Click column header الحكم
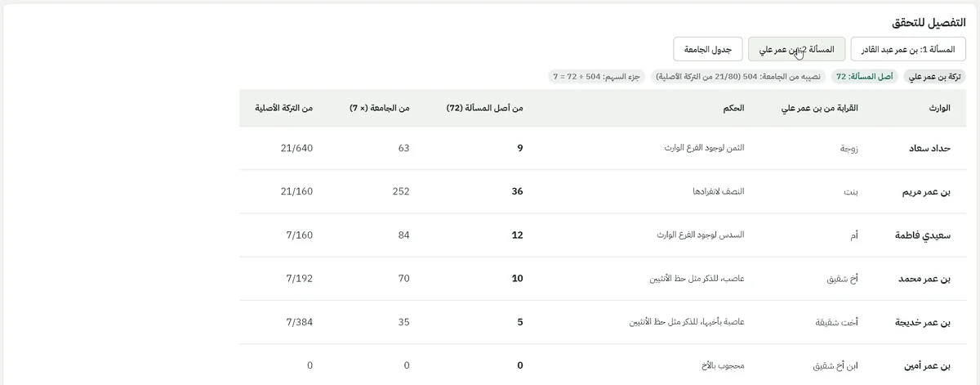Screen dimensions: 980x385 pyautogui.click(x=733, y=108)
